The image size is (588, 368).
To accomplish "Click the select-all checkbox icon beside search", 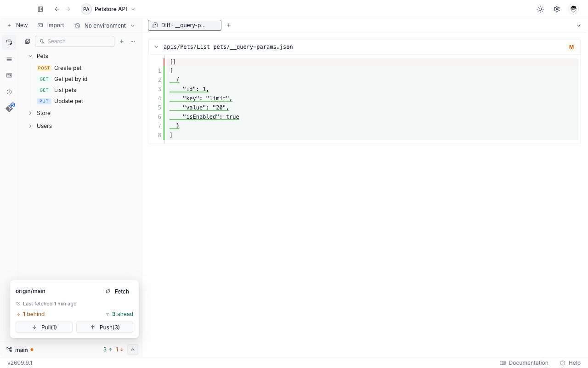I will click(x=28, y=41).
